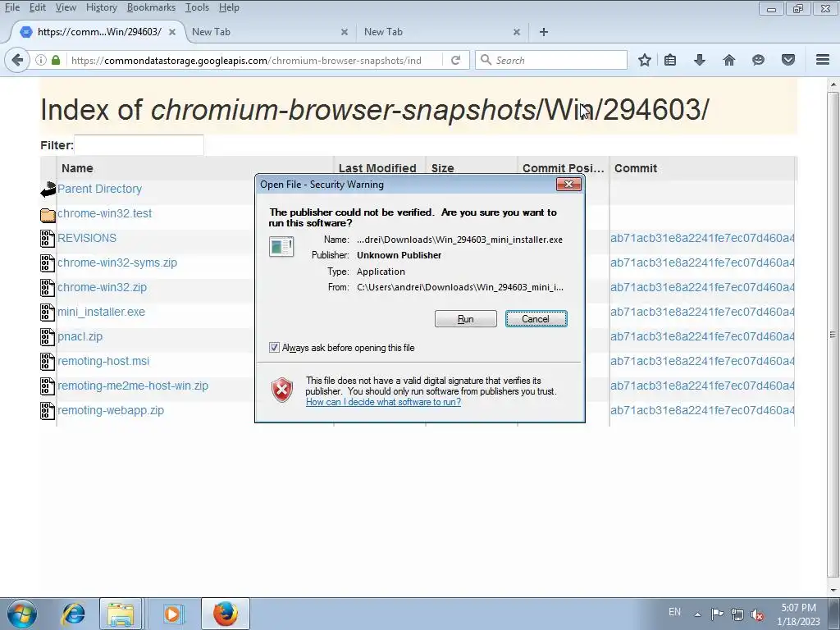Download chrome-win32-syms.zip
This screenshot has height=630, width=840.
point(116,263)
